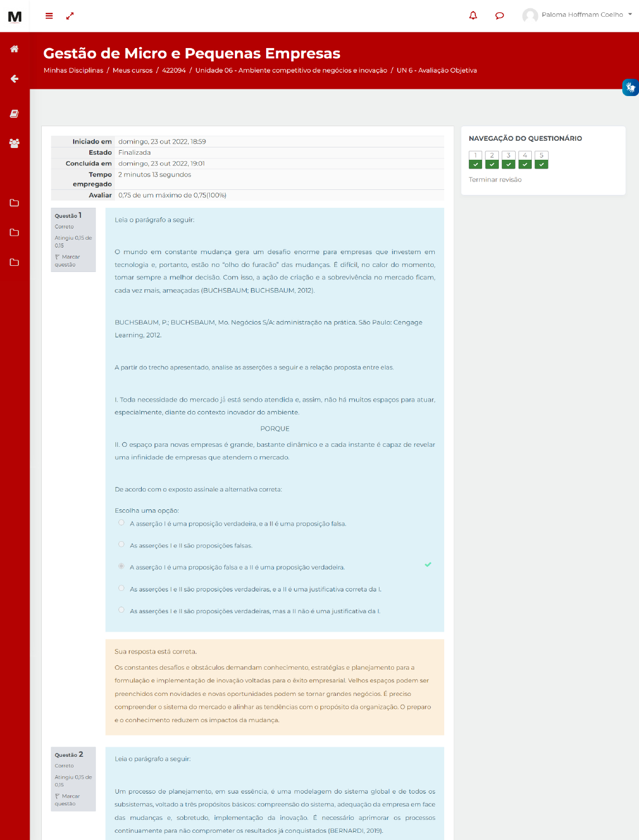Open the notifications bell

click(x=473, y=16)
